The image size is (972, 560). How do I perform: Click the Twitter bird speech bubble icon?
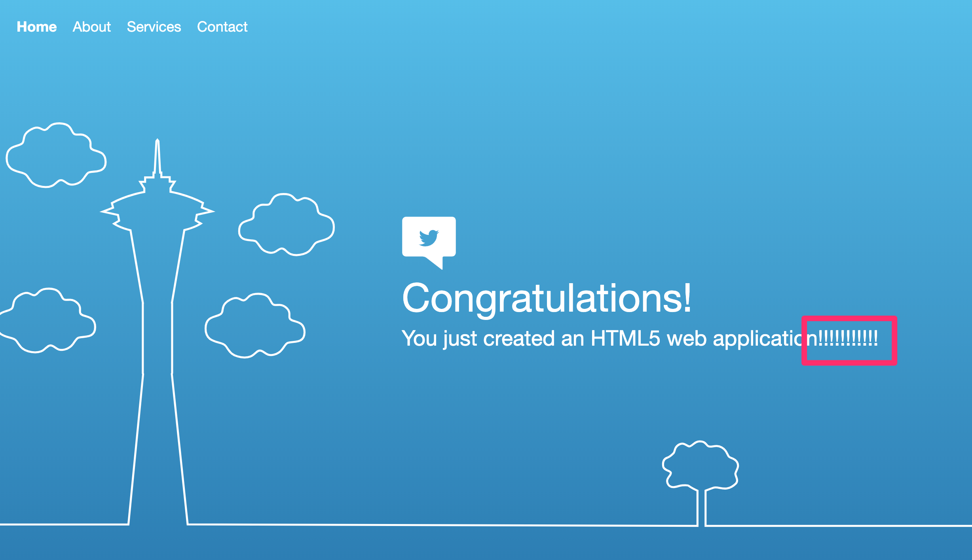[x=429, y=243]
